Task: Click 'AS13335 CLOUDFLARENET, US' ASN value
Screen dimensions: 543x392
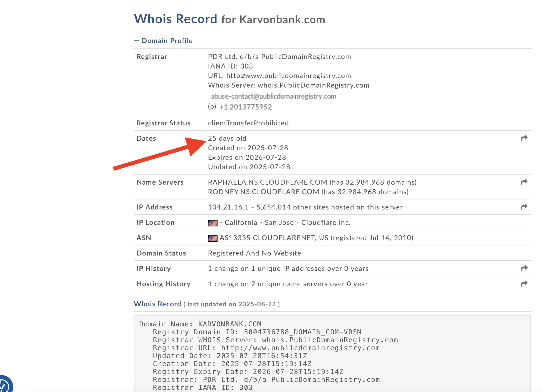Action: [274, 238]
